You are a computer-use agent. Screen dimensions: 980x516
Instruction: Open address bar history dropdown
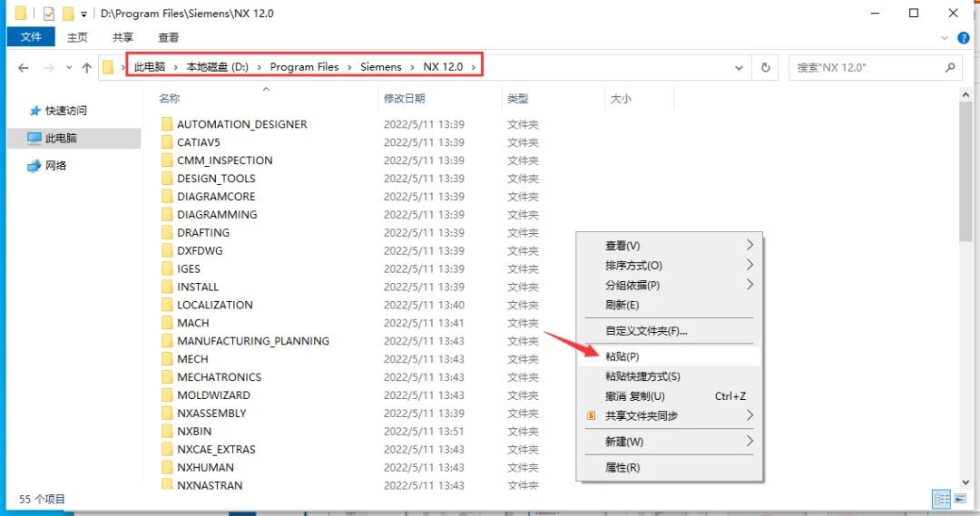click(739, 67)
